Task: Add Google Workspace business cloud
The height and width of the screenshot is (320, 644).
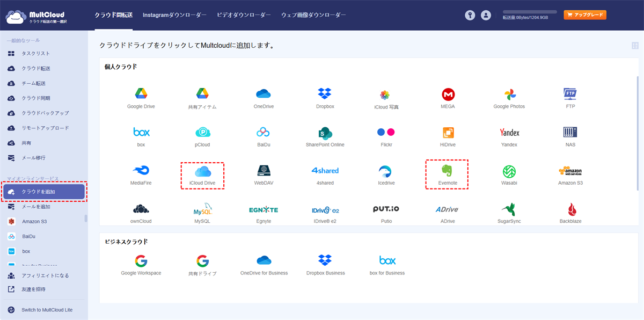Action: tap(141, 265)
